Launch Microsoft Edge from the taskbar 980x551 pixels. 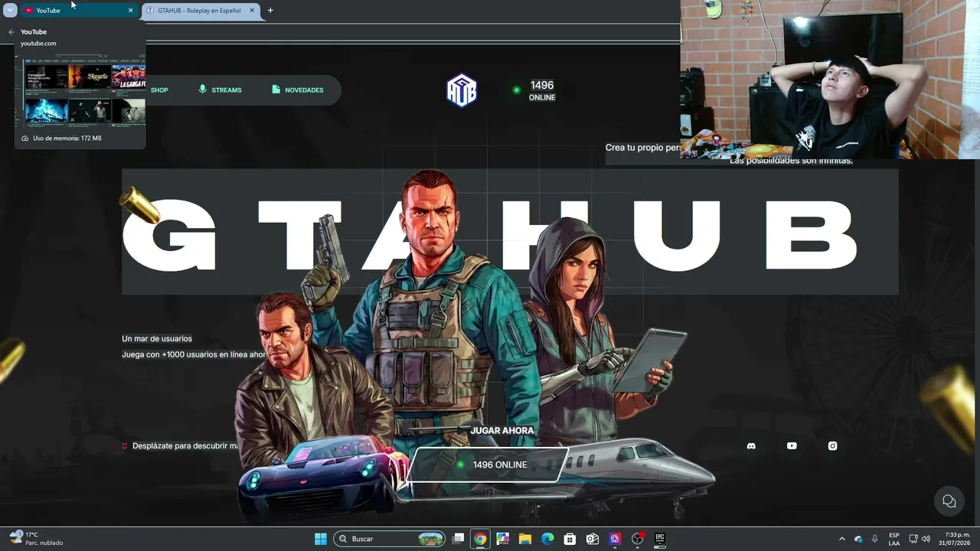tap(547, 539)
